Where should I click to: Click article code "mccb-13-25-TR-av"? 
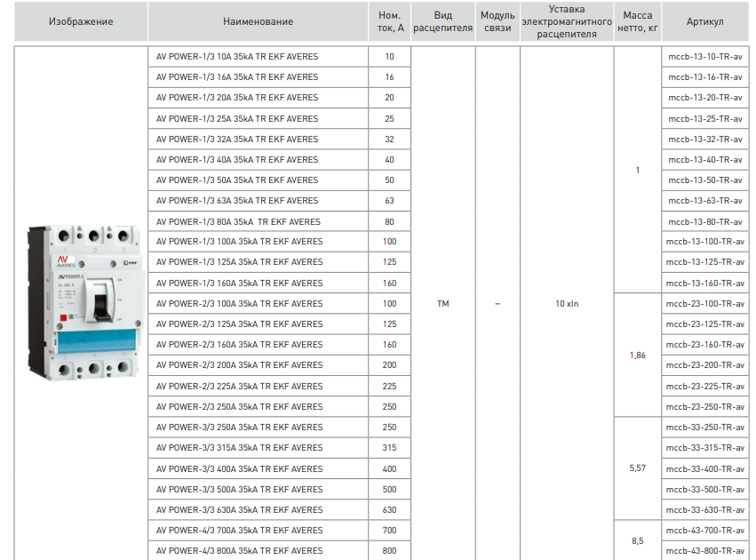point(704,118)
